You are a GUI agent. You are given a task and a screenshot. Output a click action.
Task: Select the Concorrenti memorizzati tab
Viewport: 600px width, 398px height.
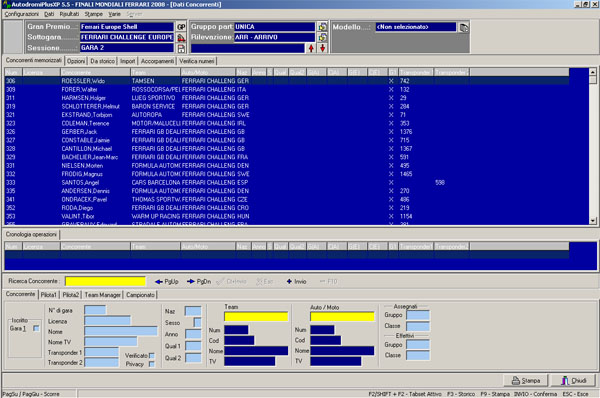(34, 60)
